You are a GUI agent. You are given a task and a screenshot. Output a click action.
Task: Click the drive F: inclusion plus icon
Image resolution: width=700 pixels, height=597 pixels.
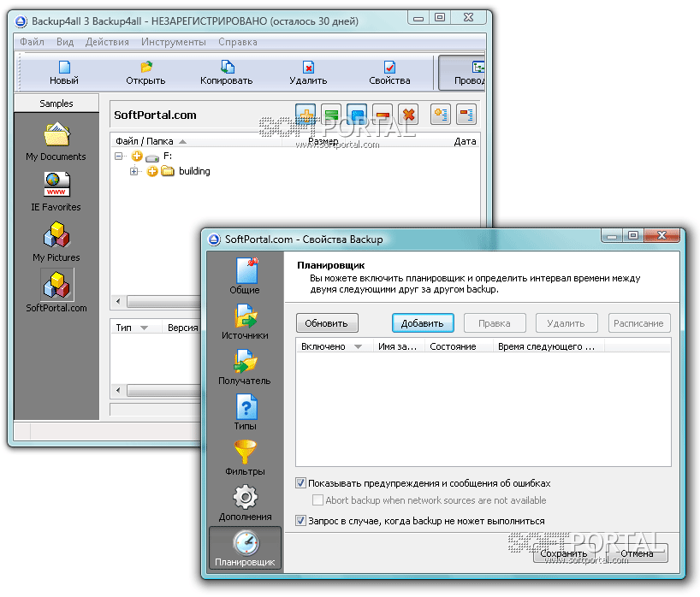tap(137, 157)
